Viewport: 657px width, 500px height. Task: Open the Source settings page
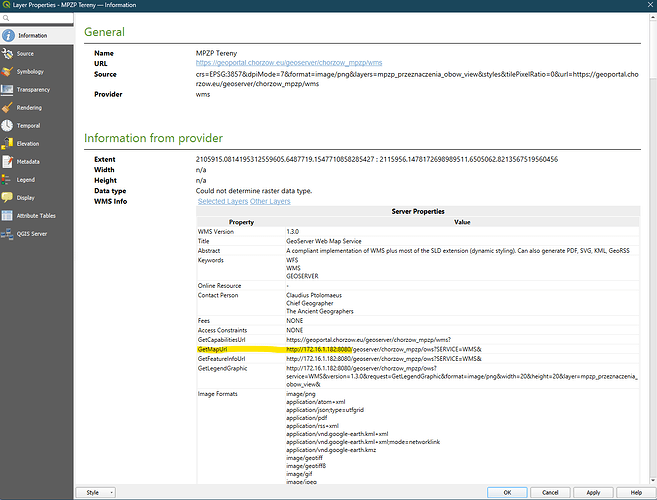click(x=25, y=53)
